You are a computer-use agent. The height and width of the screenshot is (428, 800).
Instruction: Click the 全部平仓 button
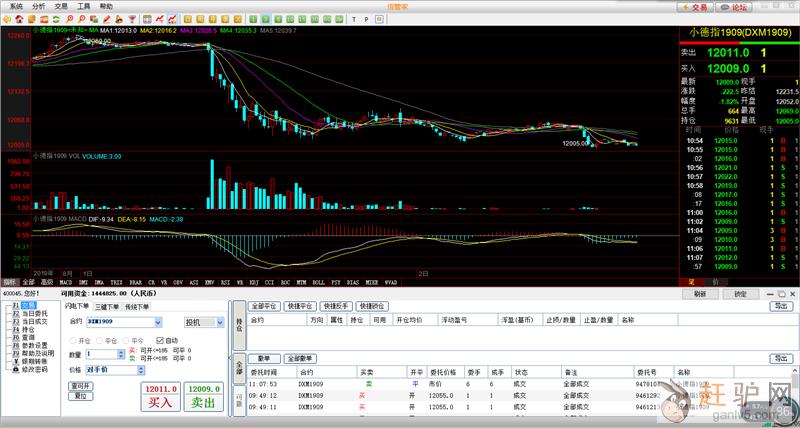tap(264, 306)
